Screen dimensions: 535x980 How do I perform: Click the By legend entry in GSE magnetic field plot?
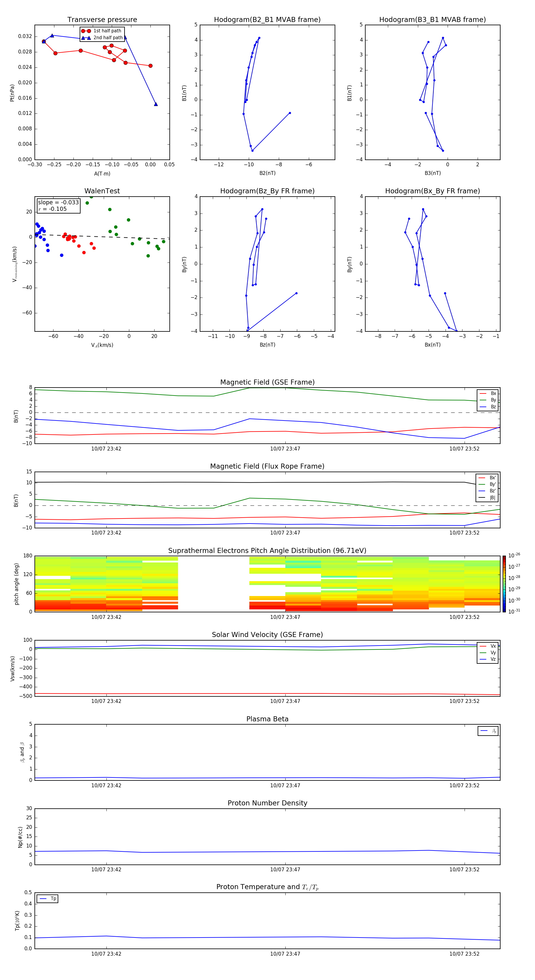[x=488, y=400]
